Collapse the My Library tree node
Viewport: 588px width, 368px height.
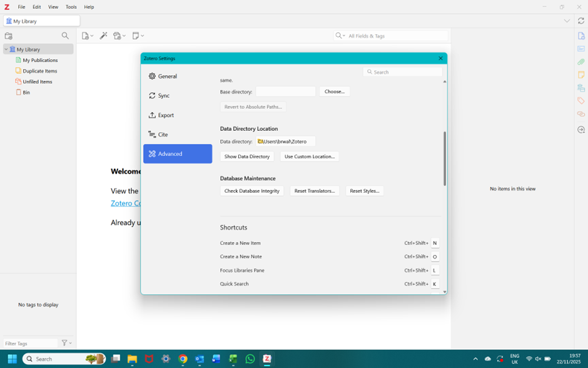(6, 49)
